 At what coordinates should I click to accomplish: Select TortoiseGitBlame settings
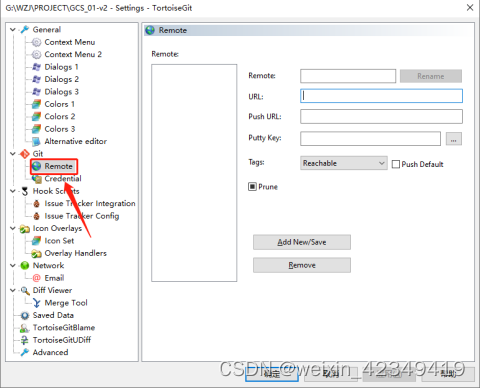point(64,328)
